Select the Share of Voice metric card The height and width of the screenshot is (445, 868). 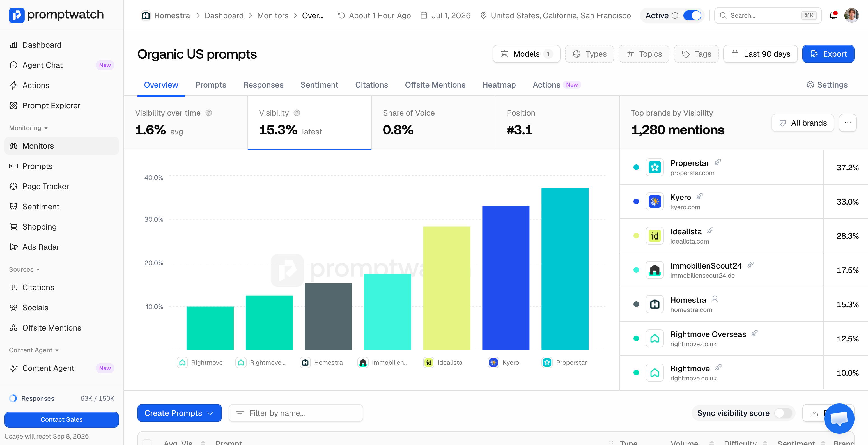(x=433, y=123)
